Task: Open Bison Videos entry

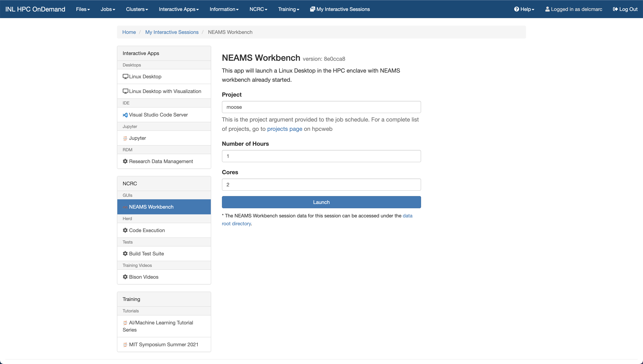Action: point(164,277)
